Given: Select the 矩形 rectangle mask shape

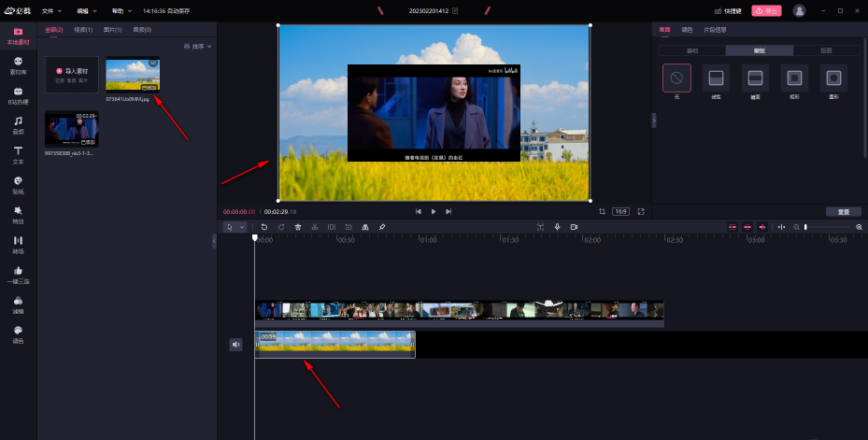Looking at the screenshot, I should pos(794,78).
